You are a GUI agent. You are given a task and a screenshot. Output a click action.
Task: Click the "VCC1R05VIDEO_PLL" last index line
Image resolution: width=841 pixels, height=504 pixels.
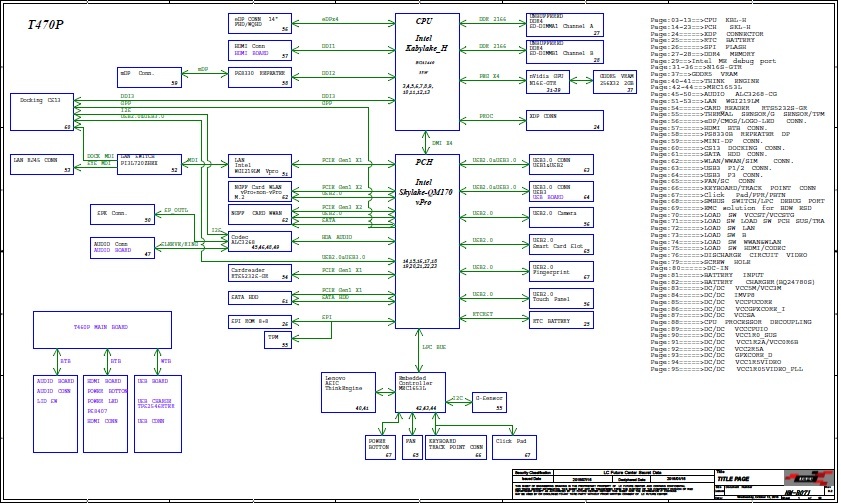coord(727,369)
